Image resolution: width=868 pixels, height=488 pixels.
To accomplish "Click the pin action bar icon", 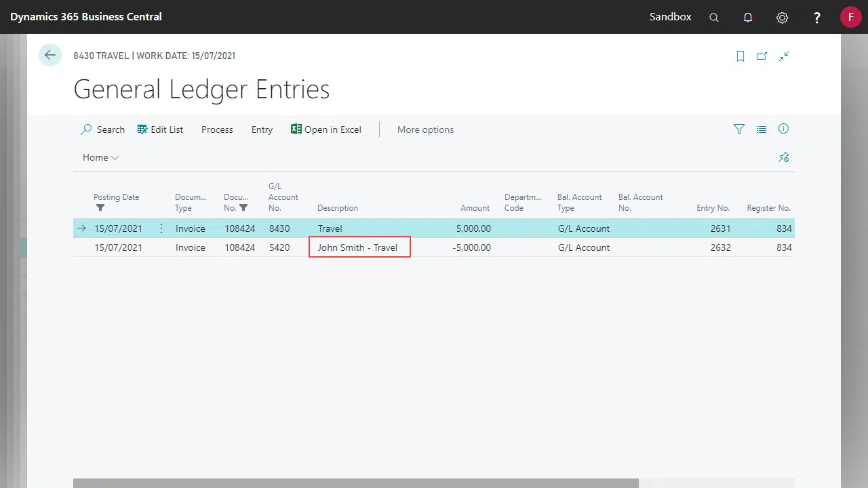I will (x=784, y=157).
